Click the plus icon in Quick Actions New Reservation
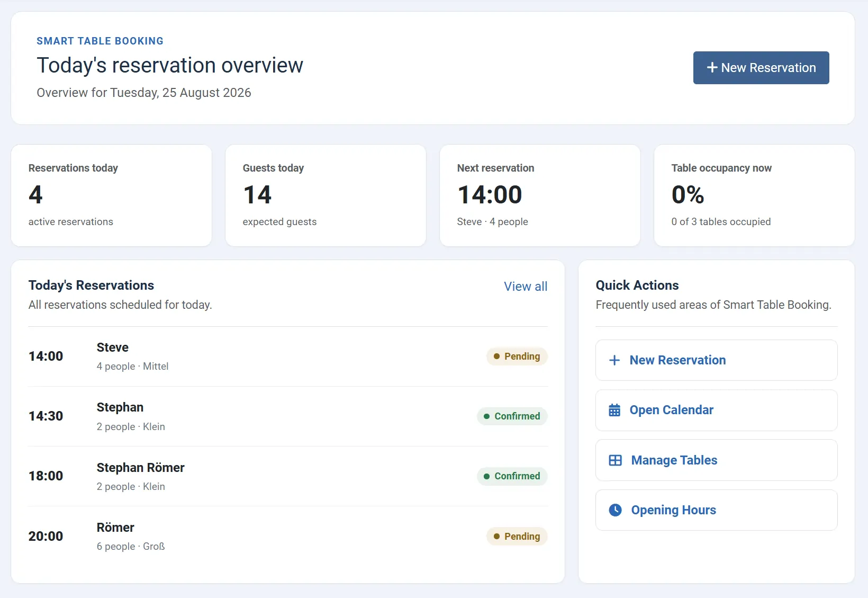Screen dimensions: 868x598 (614, 360)
